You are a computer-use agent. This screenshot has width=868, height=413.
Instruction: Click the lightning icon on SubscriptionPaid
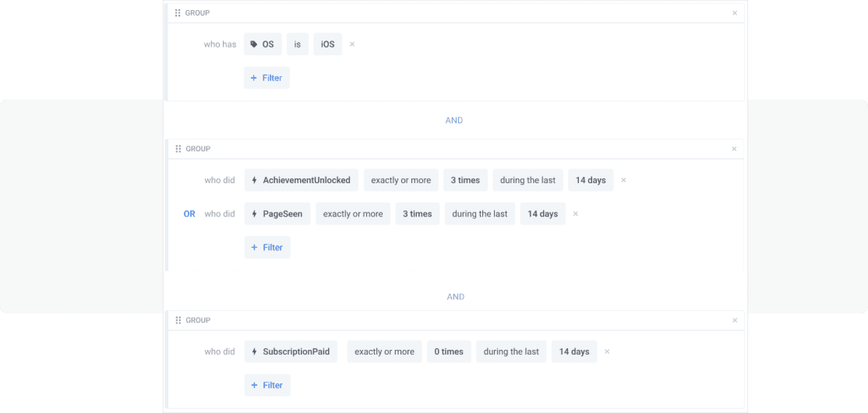coord(254,351)
